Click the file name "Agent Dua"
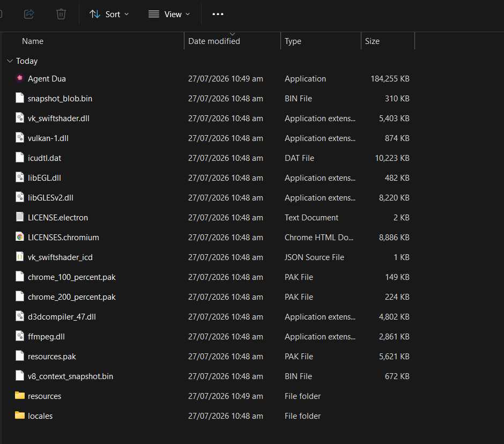504x444 pixels. (x=47, y=79)
